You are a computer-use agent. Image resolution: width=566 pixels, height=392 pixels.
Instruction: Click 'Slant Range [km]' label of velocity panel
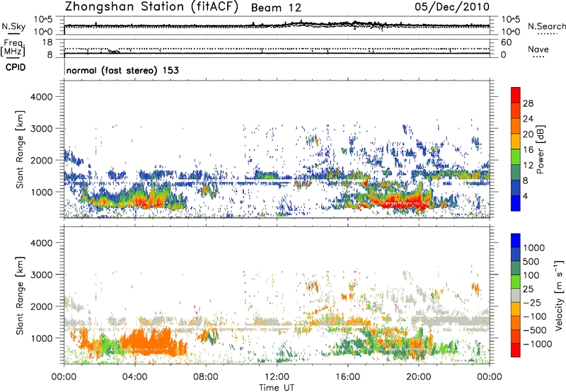[20, 295]
